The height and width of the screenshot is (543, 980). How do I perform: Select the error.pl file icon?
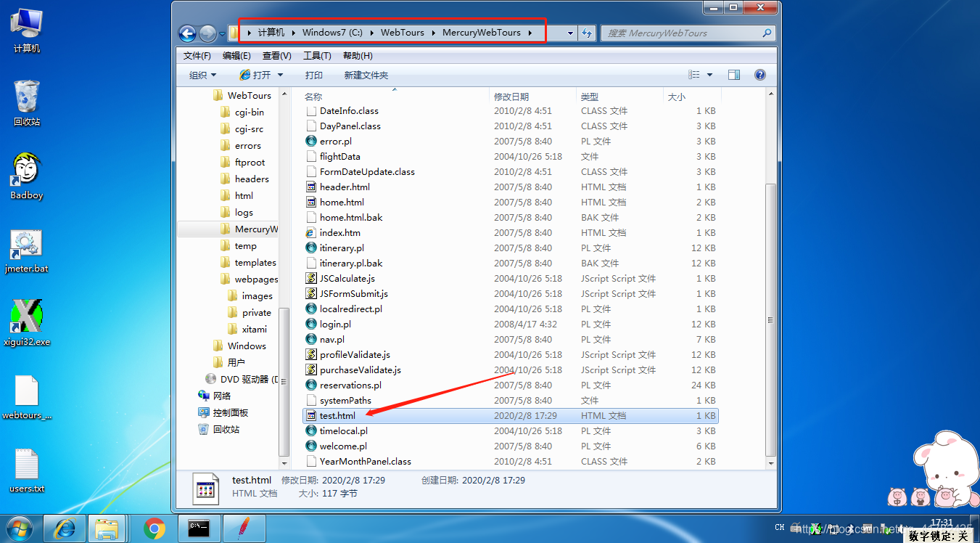pos(311,141)
